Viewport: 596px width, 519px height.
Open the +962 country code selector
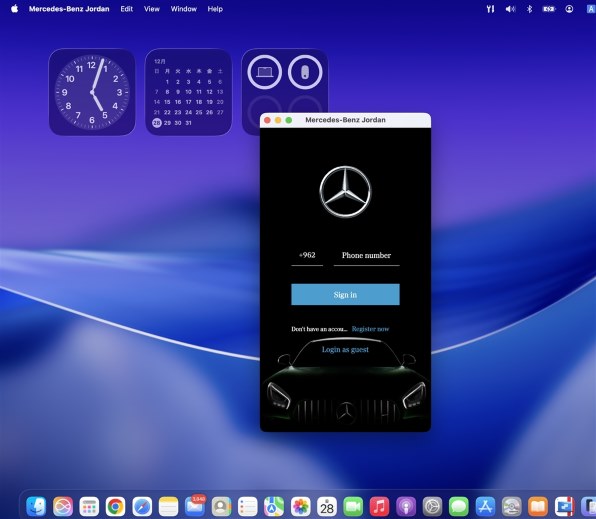pyautogui.click(x=307, y=256)
